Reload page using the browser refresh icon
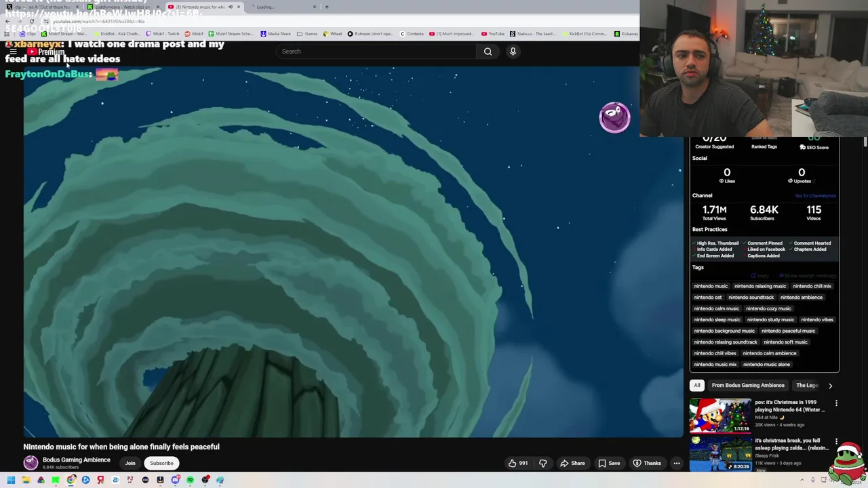The image size is (868, 488). [31, 22]
